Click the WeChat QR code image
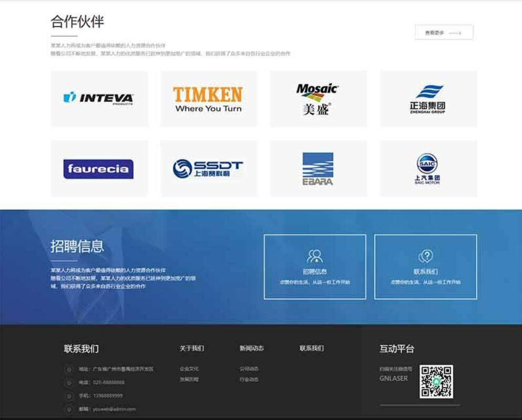 pyautogui.click(x=436, y=382)
